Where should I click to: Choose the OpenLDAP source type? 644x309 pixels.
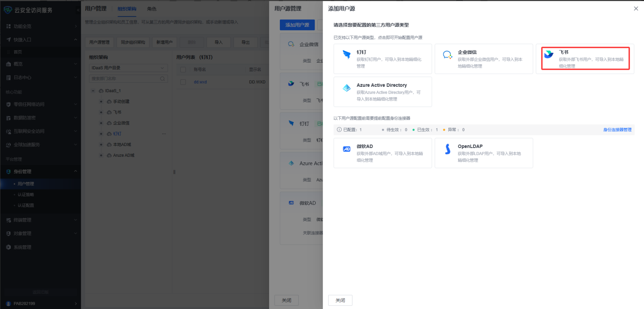click(484, 153)
